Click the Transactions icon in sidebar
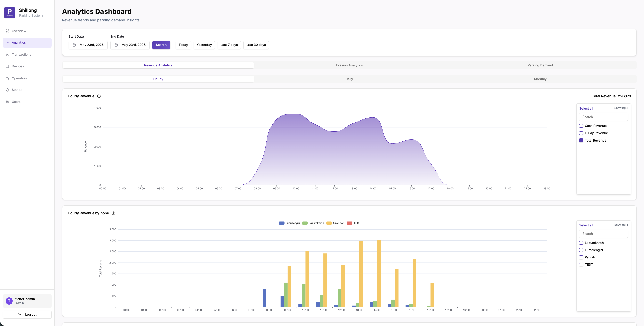The image size is (644, 326). coord(7,55)
